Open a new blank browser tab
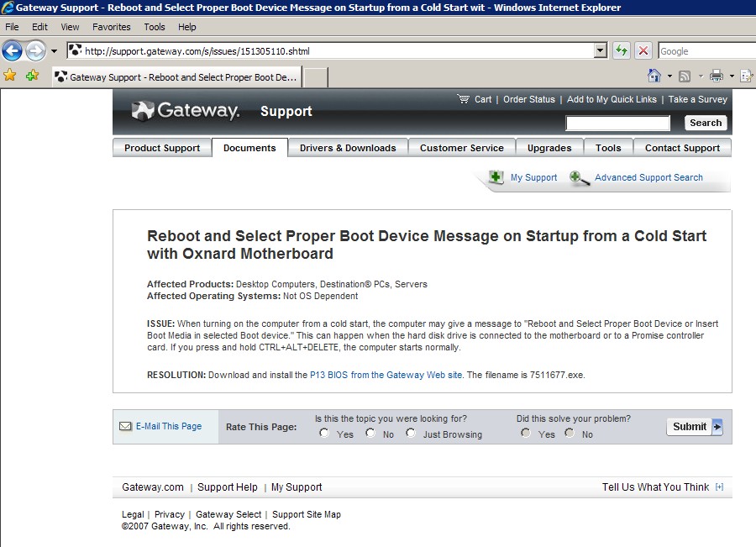 [x=316, y=77]
